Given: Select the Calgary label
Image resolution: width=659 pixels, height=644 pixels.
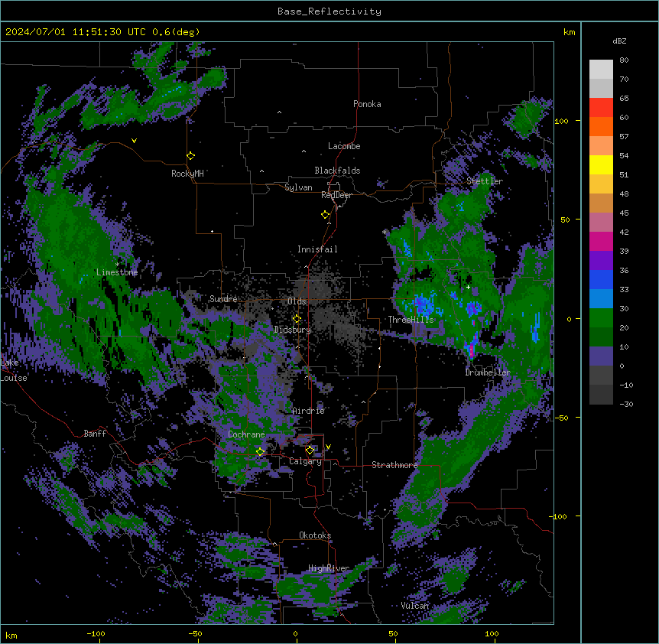Looking at the screenshot, I should pos(306,461).
